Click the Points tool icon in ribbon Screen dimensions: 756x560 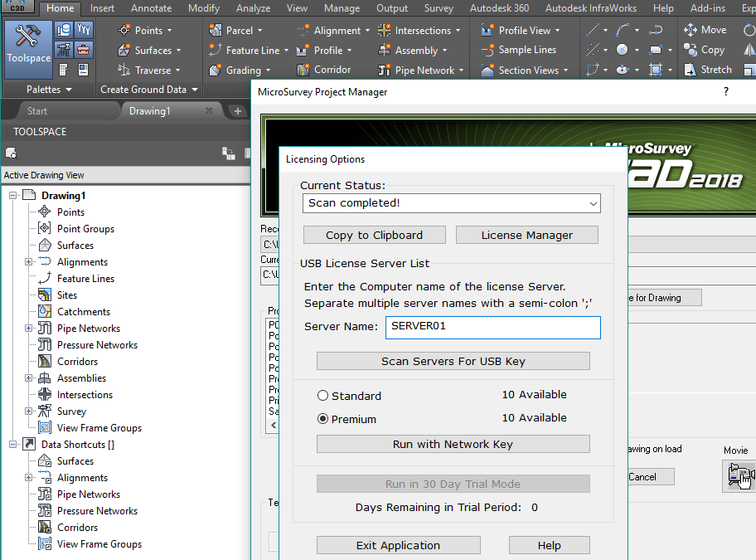(x=125, y=31)
